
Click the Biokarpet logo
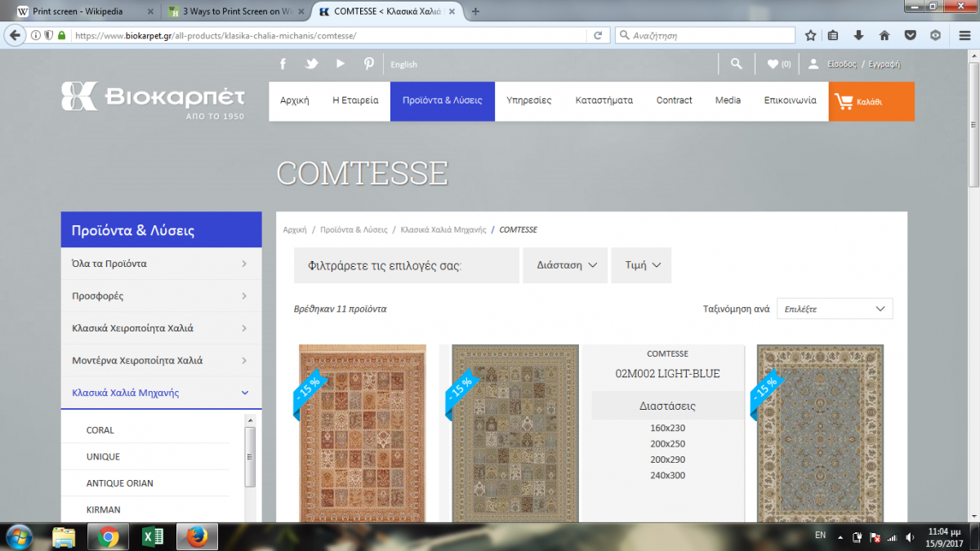[153, 100]
